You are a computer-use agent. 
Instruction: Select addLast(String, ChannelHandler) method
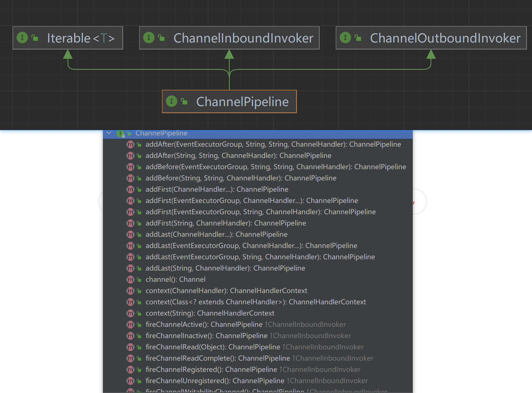[x=225, y=268]
